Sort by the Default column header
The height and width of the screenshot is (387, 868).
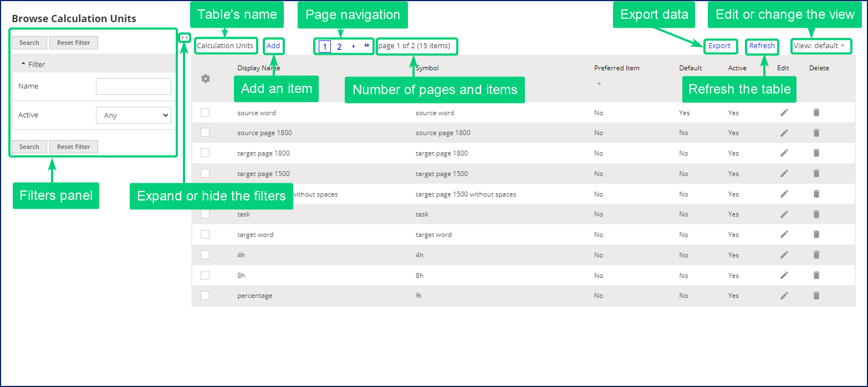pos(691,68)
